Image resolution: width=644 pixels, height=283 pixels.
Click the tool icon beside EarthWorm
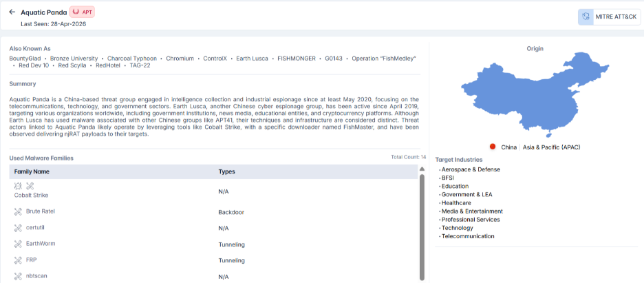18,244
